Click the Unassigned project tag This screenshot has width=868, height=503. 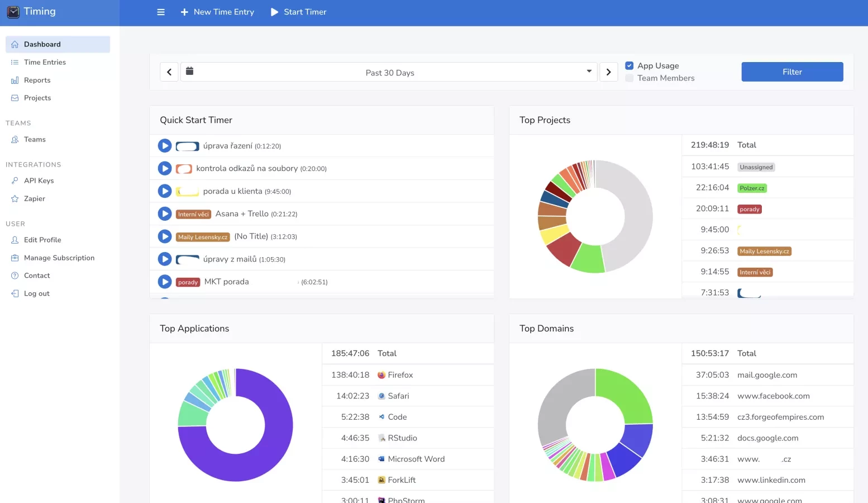pos(756,167)
